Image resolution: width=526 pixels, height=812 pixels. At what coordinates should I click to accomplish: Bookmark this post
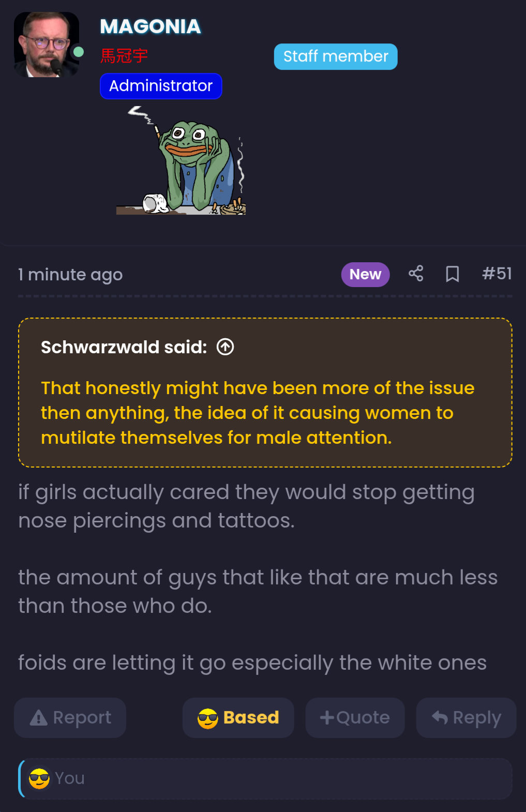(x=453, y=274)
